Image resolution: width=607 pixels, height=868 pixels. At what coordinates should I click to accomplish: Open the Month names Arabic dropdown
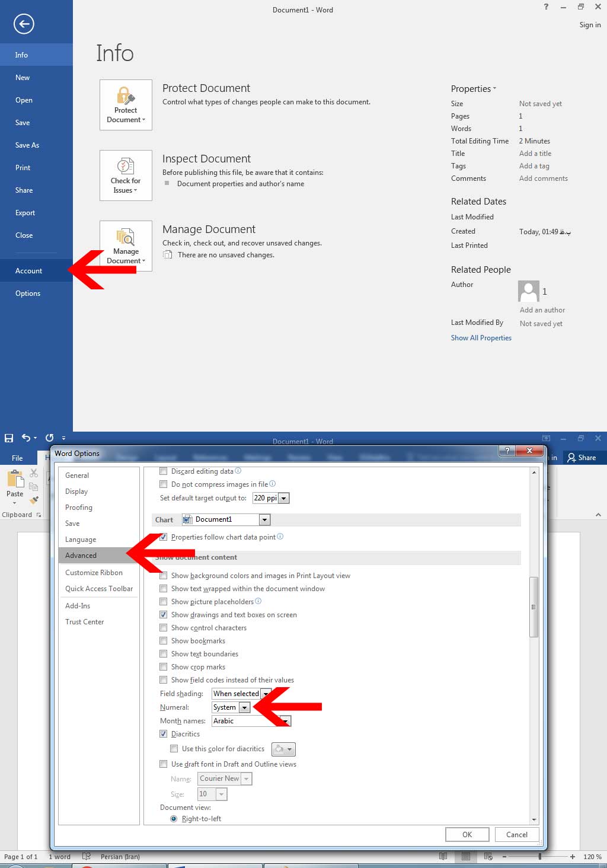click(286, 721)
